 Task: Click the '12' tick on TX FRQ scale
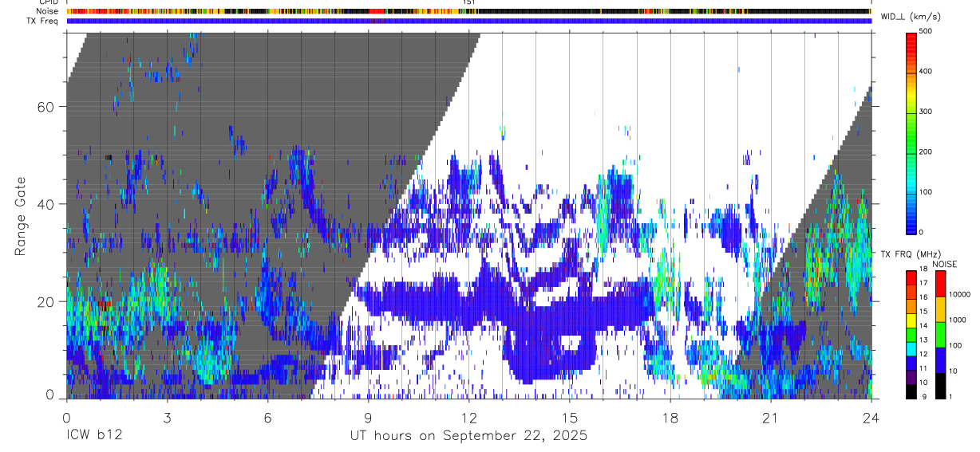coord(923,355)
